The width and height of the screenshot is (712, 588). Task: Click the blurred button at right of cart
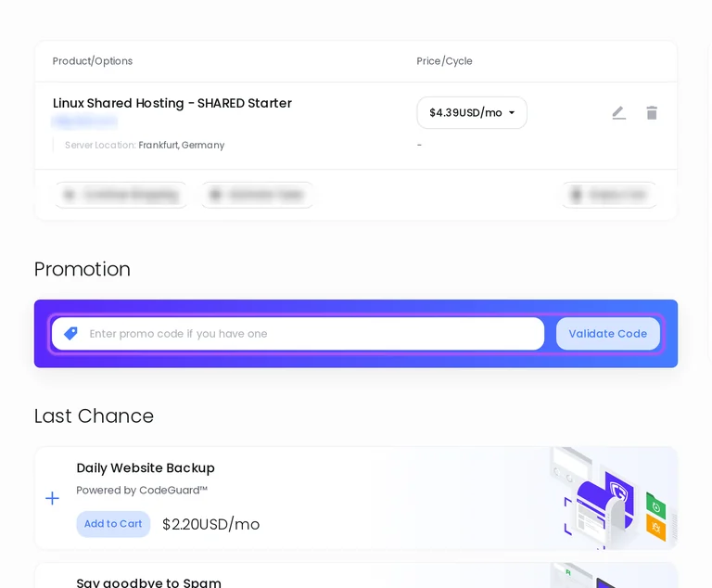(609, 195)
